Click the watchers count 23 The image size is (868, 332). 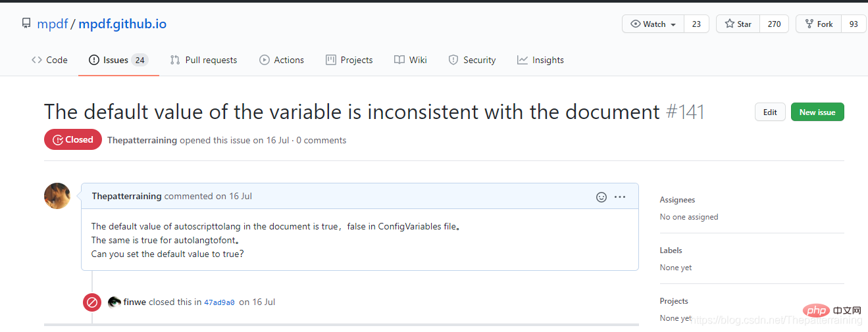click(x=696, y=24)
